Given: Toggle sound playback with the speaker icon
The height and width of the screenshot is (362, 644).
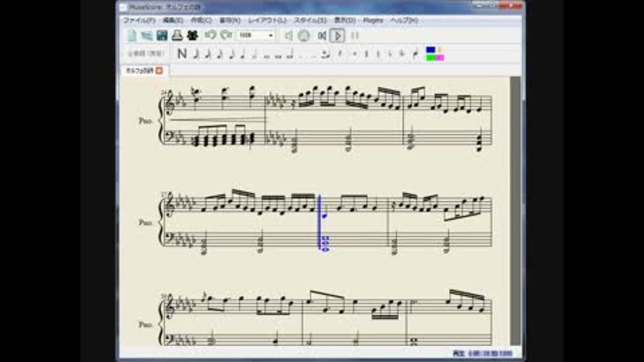Looking at the screenshot, I should pos(288,36).
